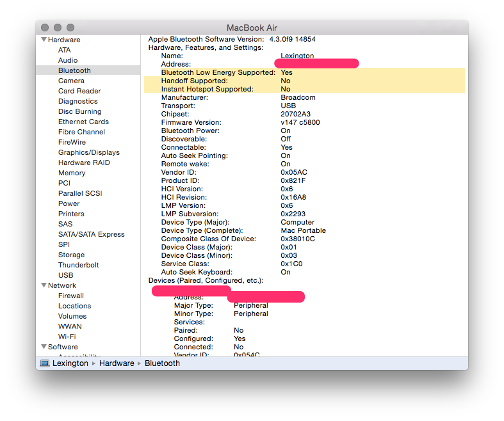Click 'Devices (Paired, Configured, etc.):' heading
504x421 pixels.
coord(206,281)
